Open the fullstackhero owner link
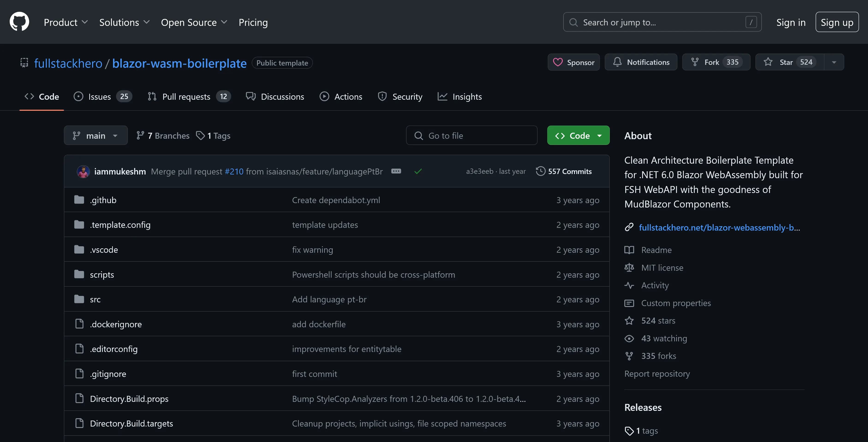The height and width of the screenshot is (442, 868). (68, 63)
